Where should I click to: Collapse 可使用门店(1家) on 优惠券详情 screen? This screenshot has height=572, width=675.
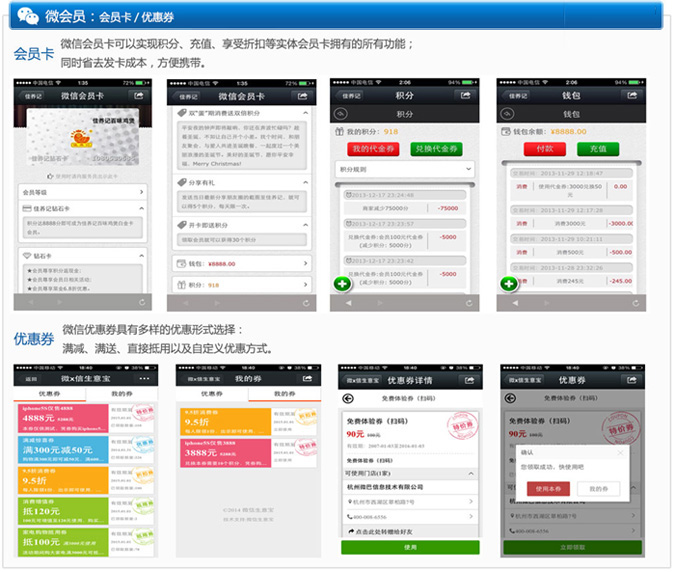(471, 473)
